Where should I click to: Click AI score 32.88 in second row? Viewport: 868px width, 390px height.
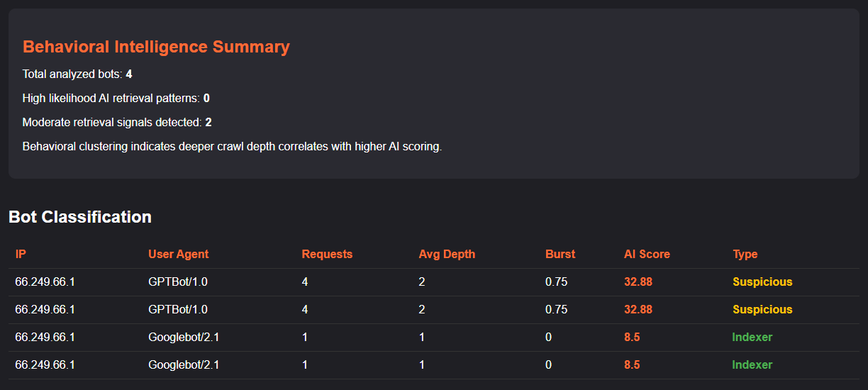click(x=638, y=309)
